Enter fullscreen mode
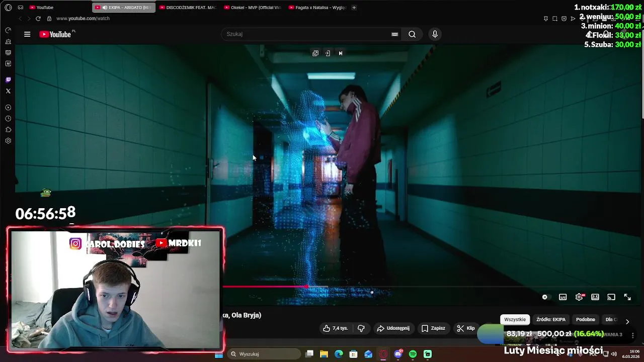Screen dimensions: 644x362 click(627, 297)
